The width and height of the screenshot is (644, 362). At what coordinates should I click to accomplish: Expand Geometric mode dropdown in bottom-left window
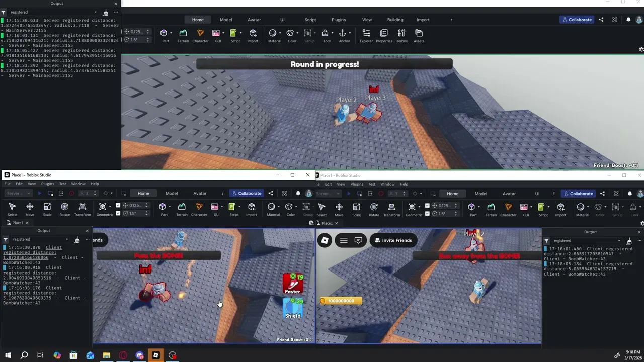pyautogui.click(x=111, y=207)
